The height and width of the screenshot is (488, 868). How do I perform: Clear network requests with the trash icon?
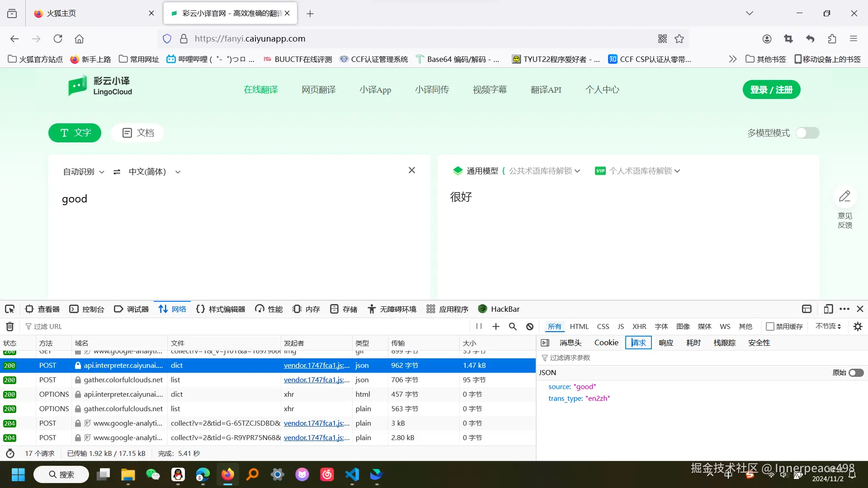[x=9, y=326]
